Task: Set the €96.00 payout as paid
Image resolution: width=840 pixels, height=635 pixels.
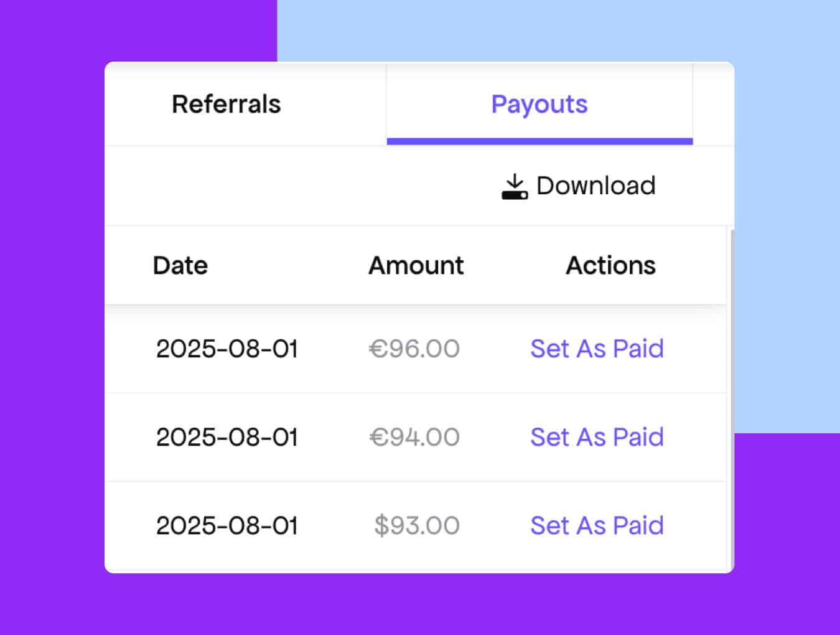Action: (596, 349)
